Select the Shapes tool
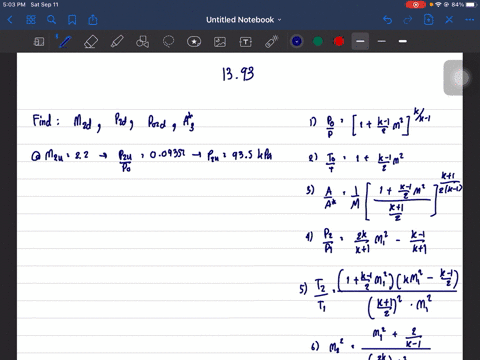 tap(142, 42)
